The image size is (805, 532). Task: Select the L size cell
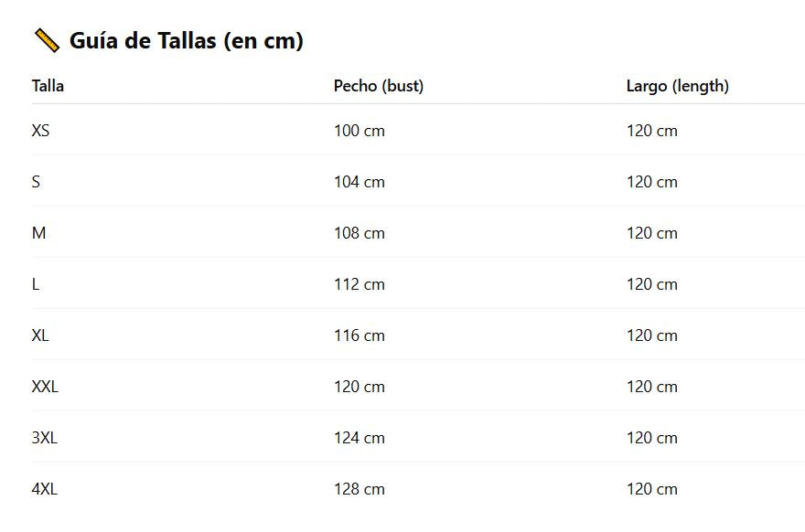[x=36, y=284]
